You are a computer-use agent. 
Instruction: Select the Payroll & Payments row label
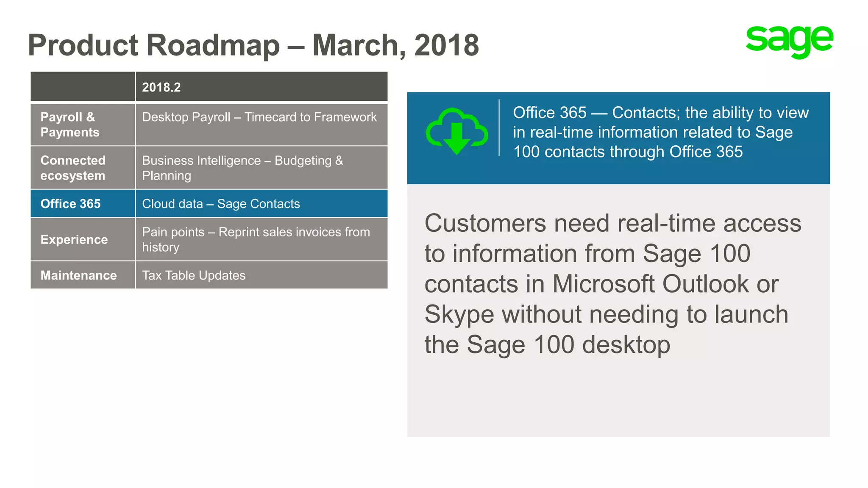[83, 125]
